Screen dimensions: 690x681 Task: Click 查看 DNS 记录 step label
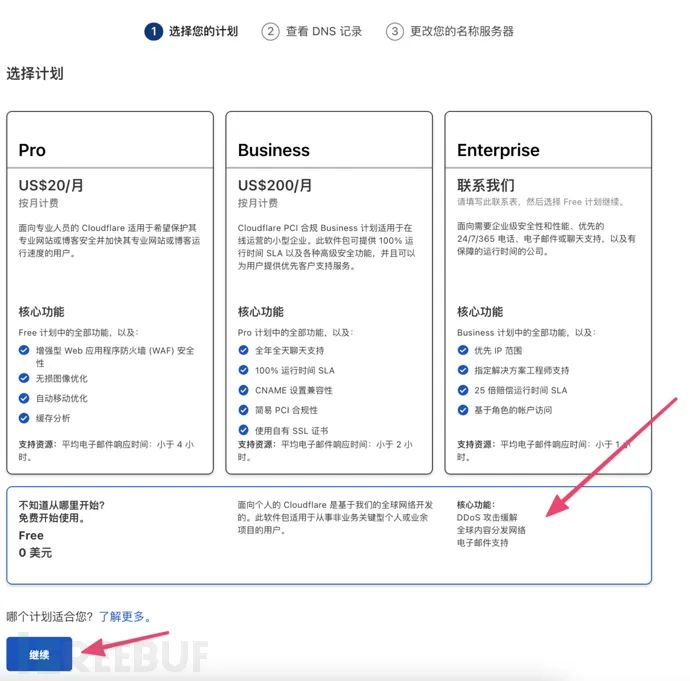[x=324, y=31]
